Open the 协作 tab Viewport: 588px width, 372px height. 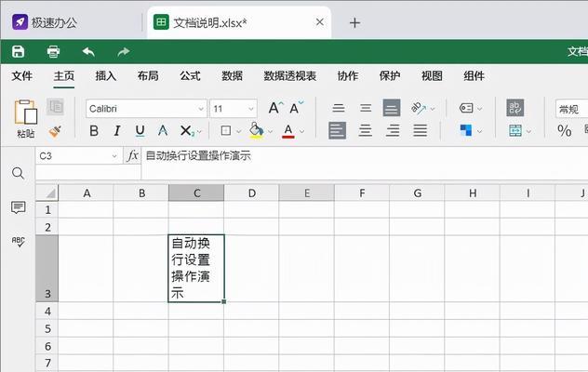pos(348,76)
